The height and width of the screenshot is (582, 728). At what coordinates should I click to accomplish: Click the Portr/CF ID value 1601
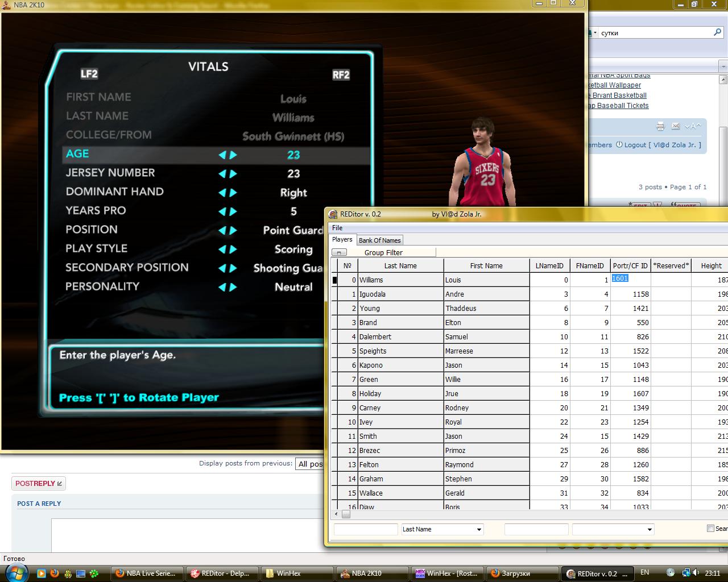[630, 280]
